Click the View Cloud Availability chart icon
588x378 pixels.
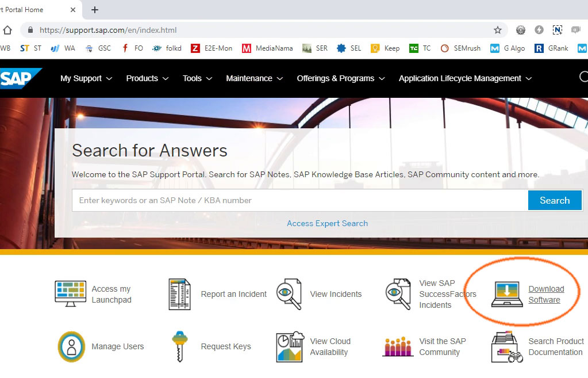(x=290, y=346)
